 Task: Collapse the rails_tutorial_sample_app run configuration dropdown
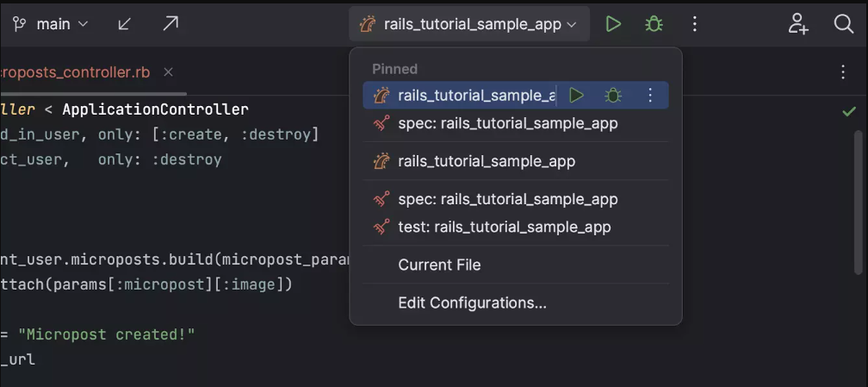[x=470, y=24]
